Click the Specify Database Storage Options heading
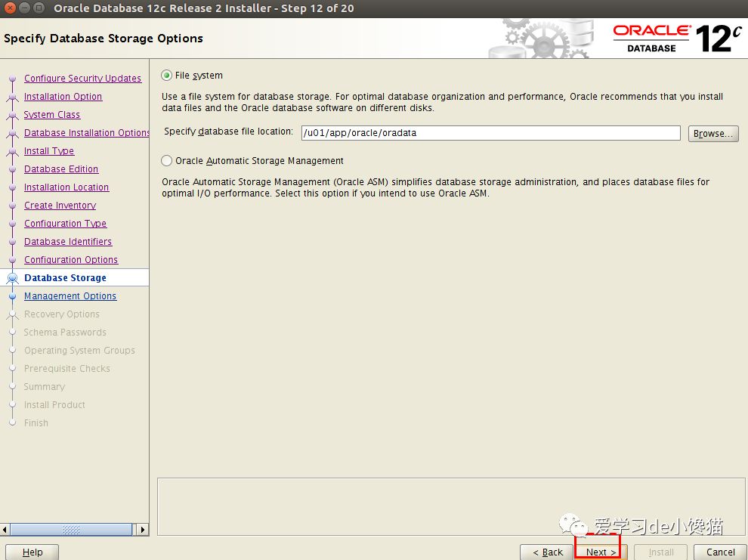The height and width of the screenshot is (560, 748). (x=104, y=38)
